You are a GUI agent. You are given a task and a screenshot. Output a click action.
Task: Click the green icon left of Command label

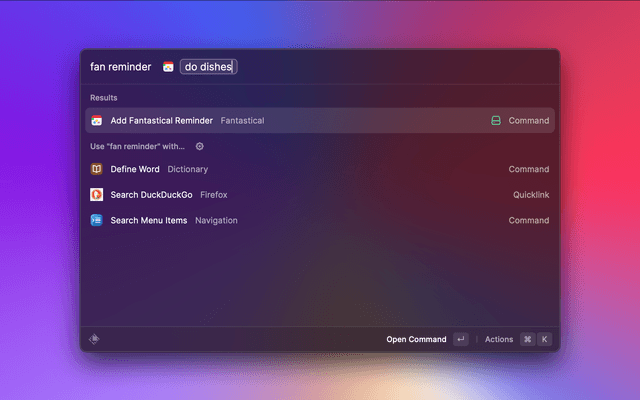496,121
